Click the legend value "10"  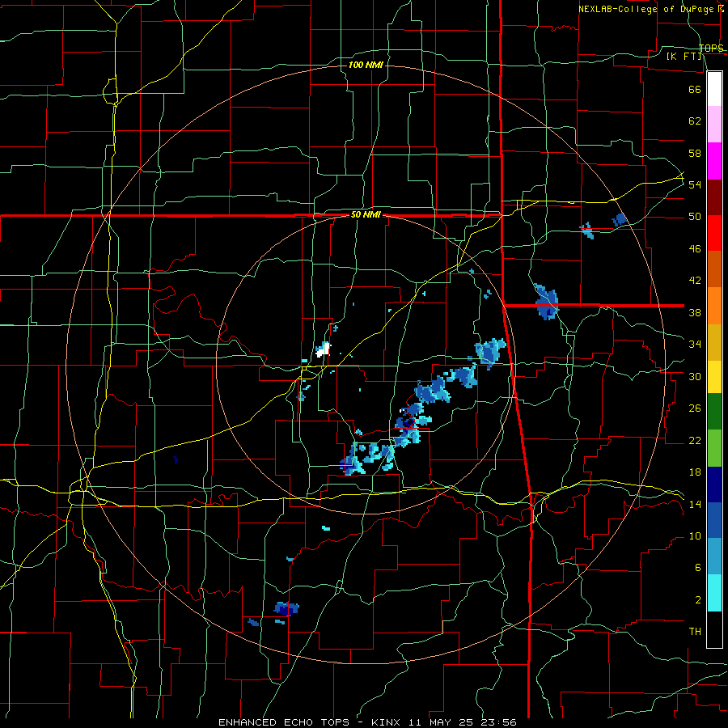(x=695, y=536)
